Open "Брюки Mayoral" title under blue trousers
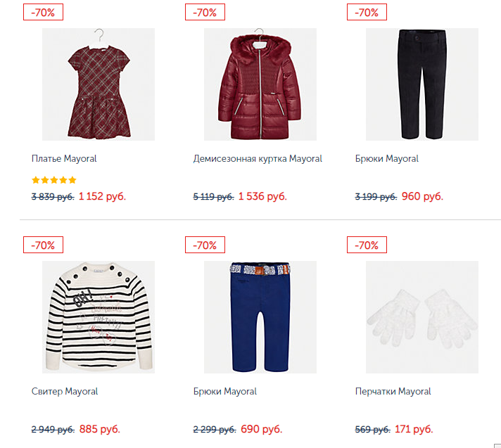 click(224, 392)
